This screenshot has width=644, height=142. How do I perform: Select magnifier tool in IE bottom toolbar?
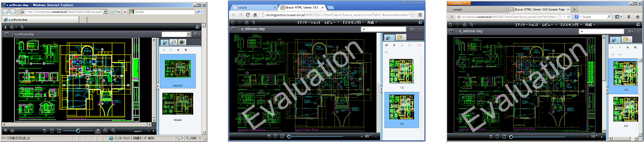tap(113, 131)
